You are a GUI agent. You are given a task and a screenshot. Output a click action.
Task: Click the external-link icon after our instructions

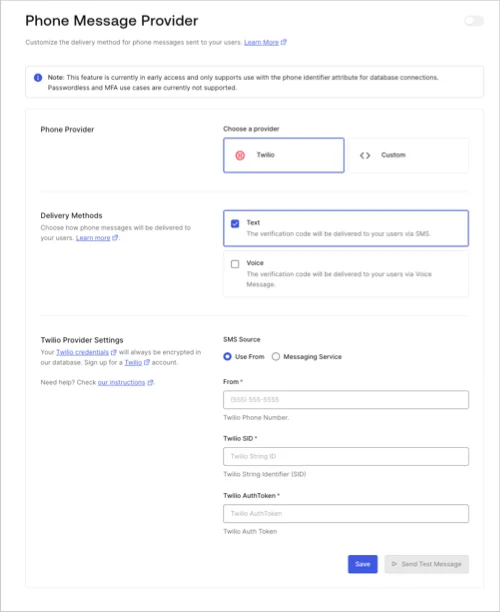coord(150,382)
